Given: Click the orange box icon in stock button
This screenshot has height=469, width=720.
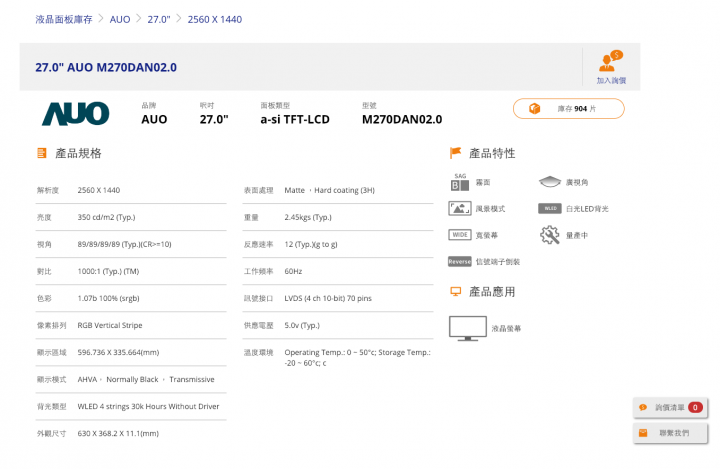Looking at the screenshot, I should click(534, 109).
